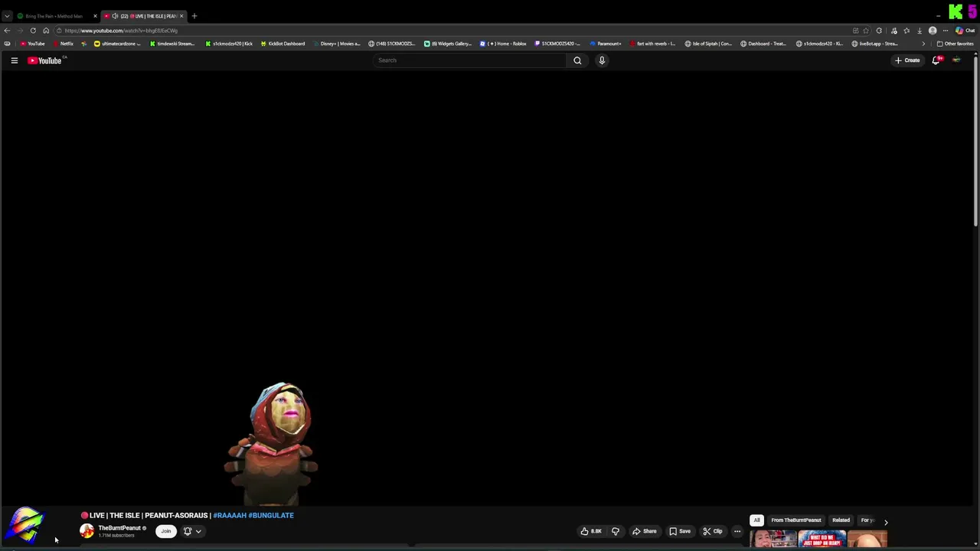The image size is (980, 551).
Task: Open notification bell dropdown for the channel
Action: [x=192, y=531]
